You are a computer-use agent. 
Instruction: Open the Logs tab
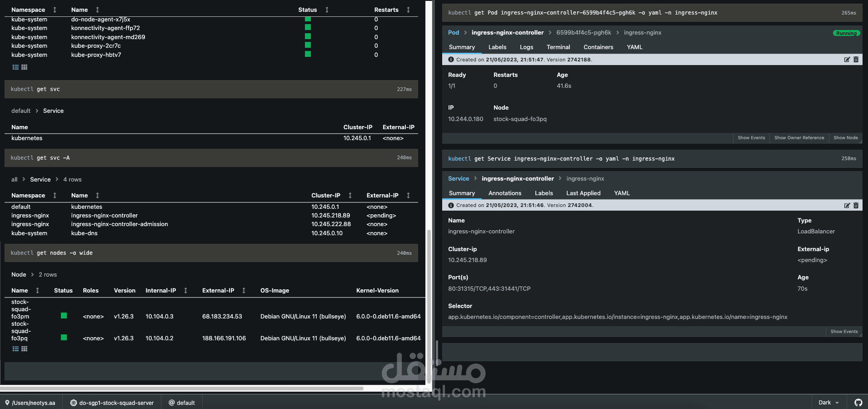526,47
